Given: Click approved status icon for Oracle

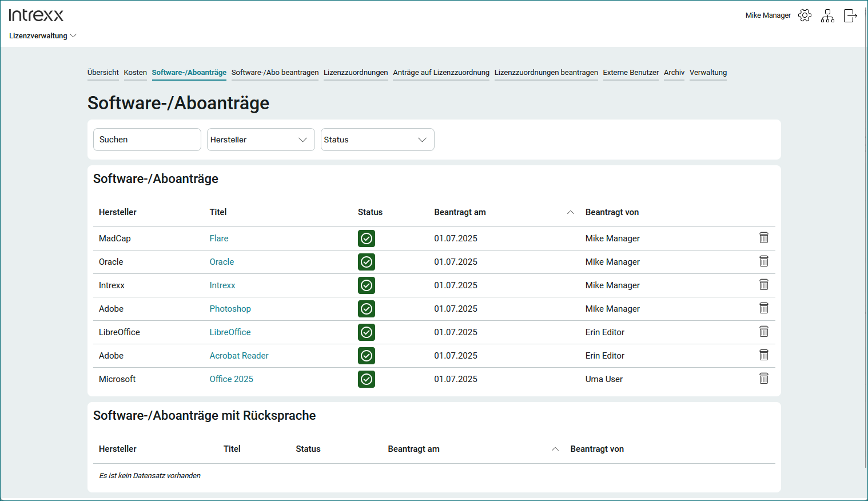Looking at the screenshot, I should [x=367, y=262].
